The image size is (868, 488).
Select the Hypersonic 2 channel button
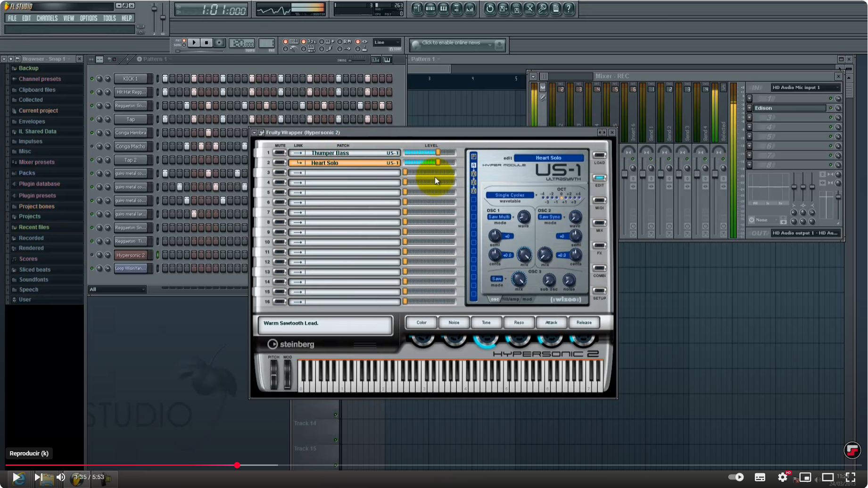(x=131, y=255)
